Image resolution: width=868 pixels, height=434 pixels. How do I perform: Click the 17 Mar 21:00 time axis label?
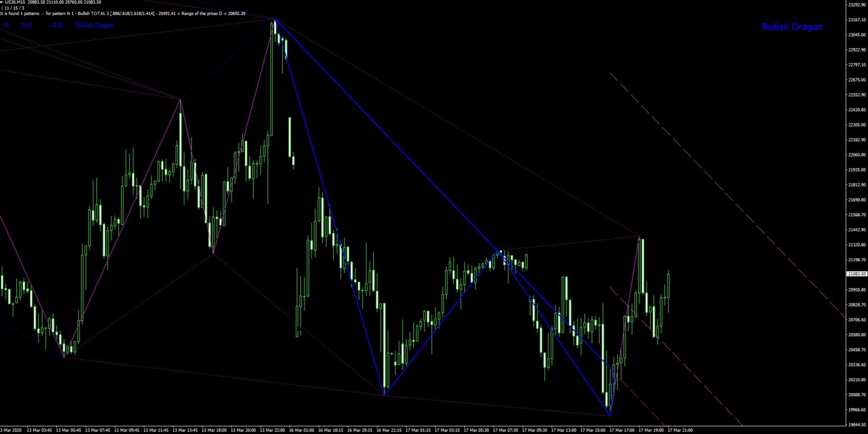pyautogui.click(x=680, y=430)
